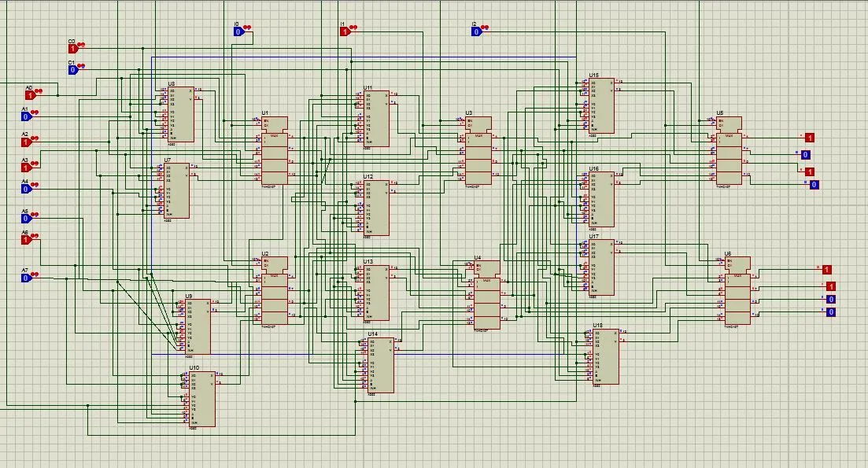This screenshot has height=468, width=868.
Task: Click the U10 adder component
Action: (x=202, y=400)
